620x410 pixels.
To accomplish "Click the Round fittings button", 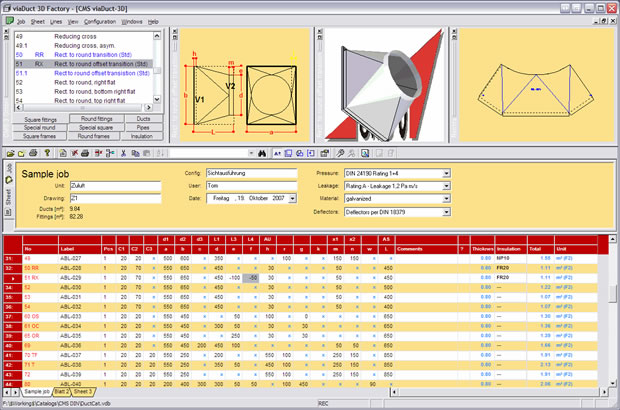I will tap(96, 119).
